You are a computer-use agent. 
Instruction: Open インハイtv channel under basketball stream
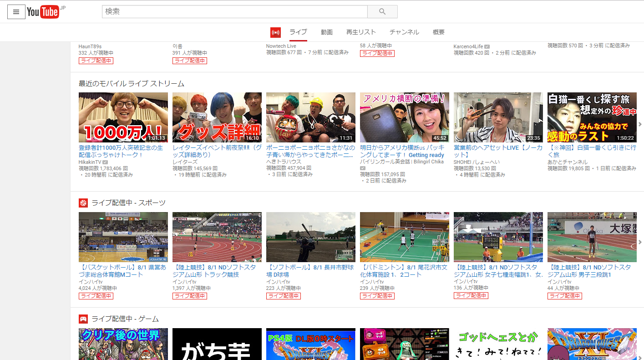click(90, 282)
